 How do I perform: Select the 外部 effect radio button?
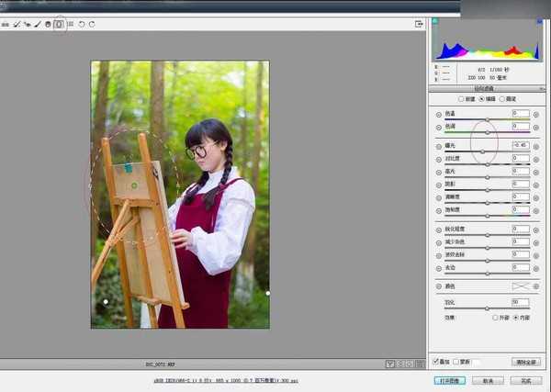coord(495,317)
